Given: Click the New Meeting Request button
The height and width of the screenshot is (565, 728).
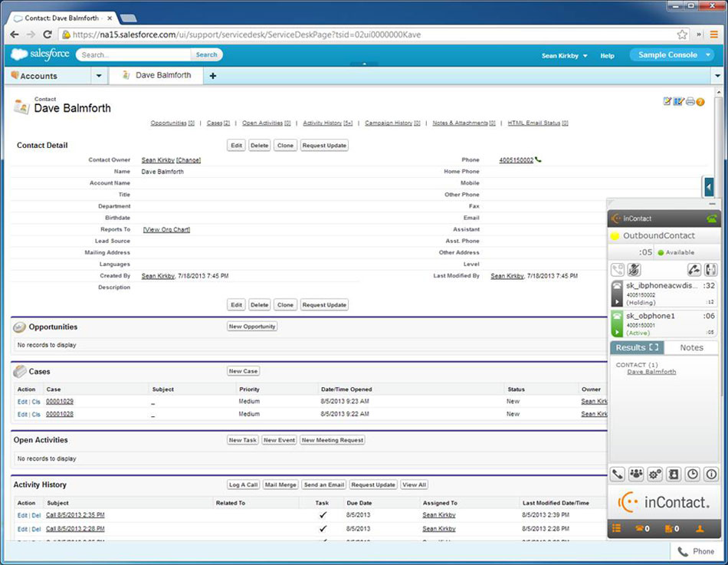Looking at the screenshot, I should (333, 440).
